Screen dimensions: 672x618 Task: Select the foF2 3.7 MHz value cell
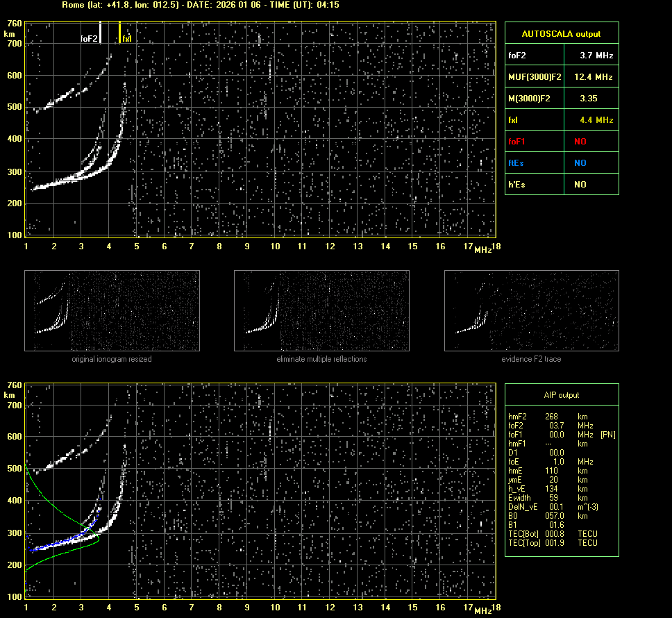tap(596, 55)
